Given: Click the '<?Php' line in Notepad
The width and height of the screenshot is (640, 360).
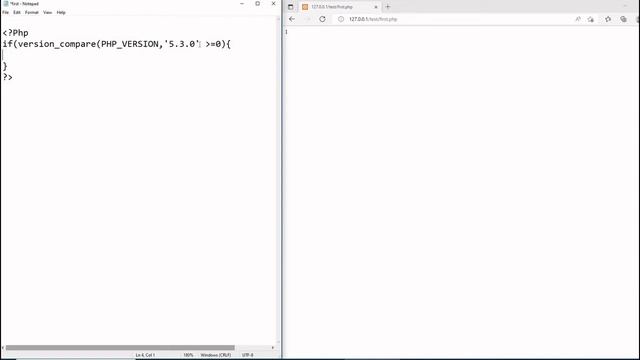Looking at the screenshot, I should 16,33.
